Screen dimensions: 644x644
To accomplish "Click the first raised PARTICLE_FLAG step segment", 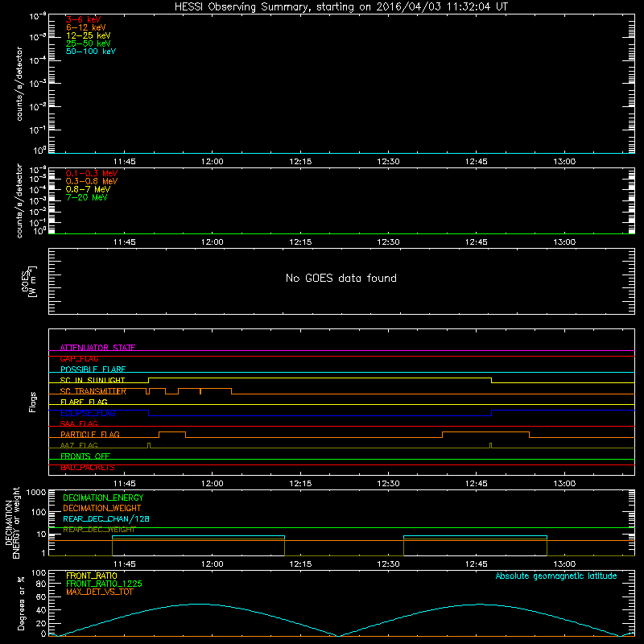I will tap(172, 432).
